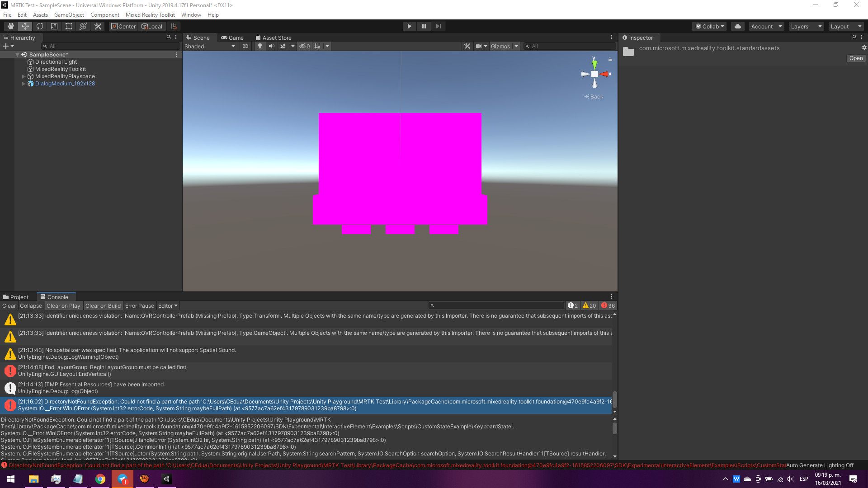This screenshot has height=488, width=868.
Task: Toggle warning messages in the Console
Action: click(x=589, y=305)
